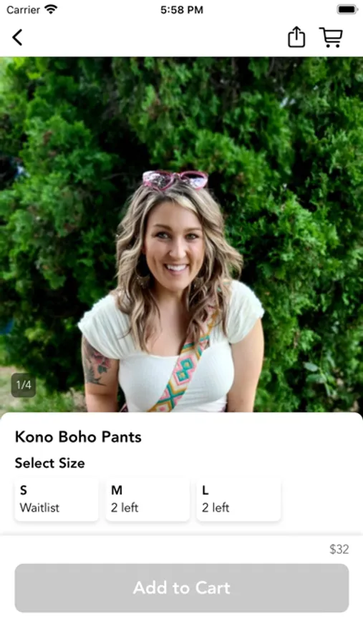Select size S Waitlist option

pos(57,499)
